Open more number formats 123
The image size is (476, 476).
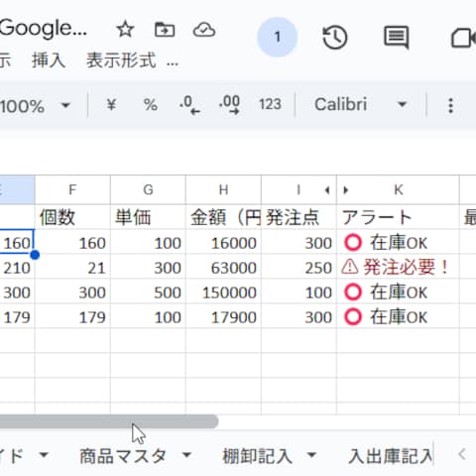270,105
